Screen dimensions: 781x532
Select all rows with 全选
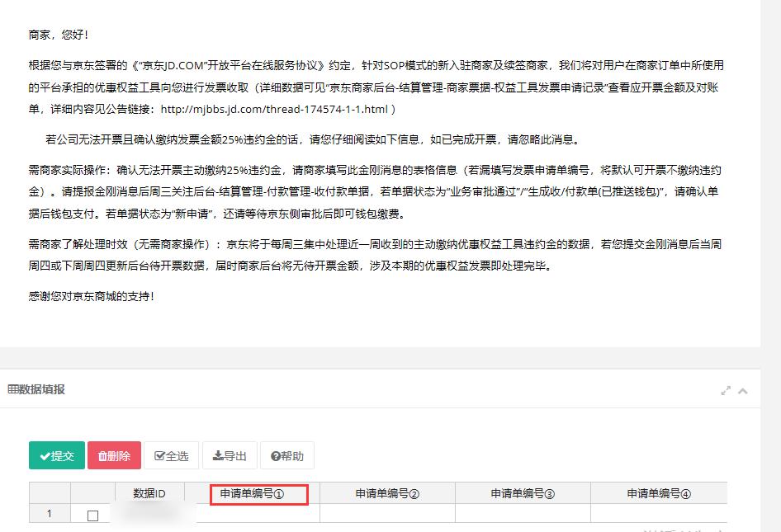coord(170,455)
